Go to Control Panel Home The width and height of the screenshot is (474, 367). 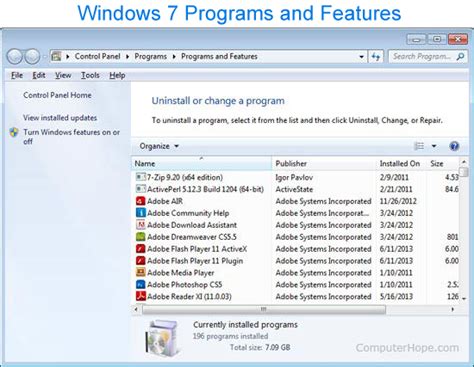pyautogui.click(x=57, y=95)
